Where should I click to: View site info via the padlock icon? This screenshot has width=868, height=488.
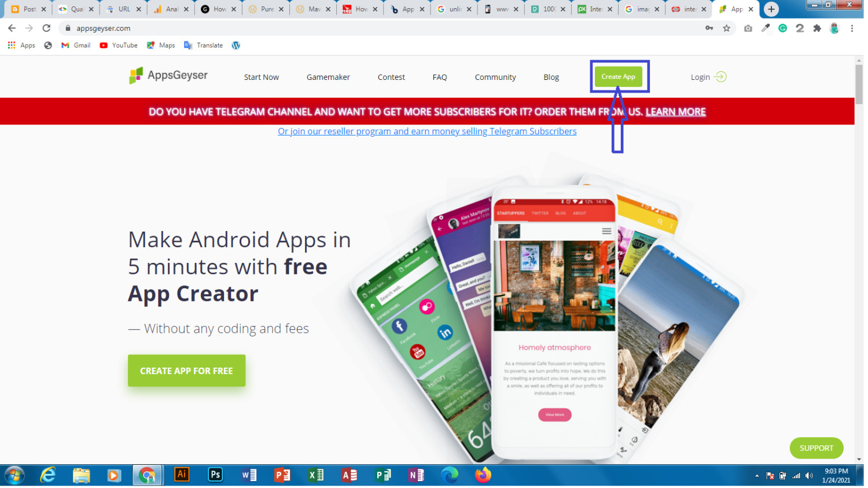(x=68, y=28)
